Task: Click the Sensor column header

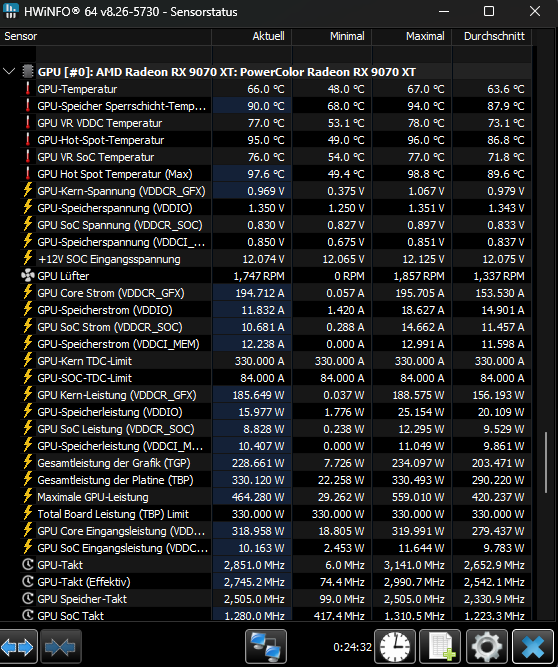Action: click(x=105, y=36)
